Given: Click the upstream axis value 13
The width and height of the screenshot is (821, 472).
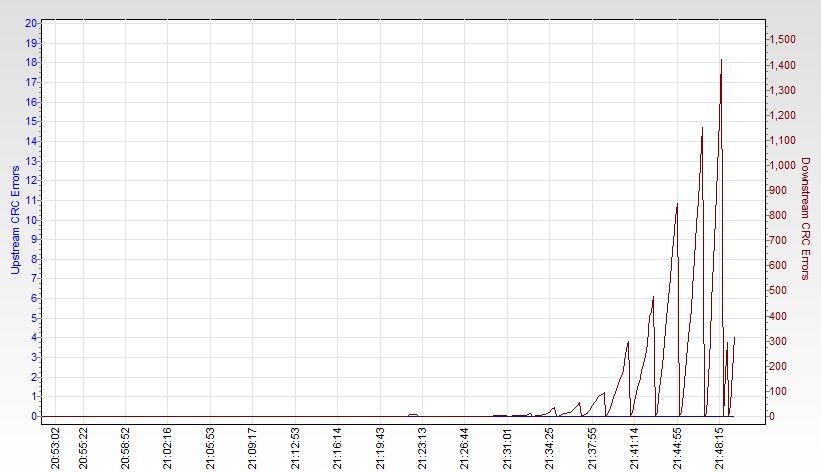Looking at the screenshot, I should [31, 161].
